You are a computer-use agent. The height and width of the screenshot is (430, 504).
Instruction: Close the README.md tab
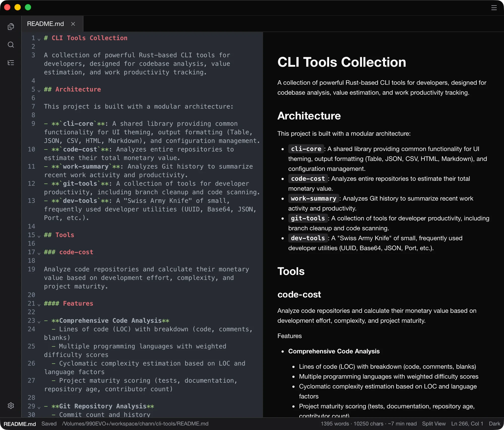click(73, 24)
